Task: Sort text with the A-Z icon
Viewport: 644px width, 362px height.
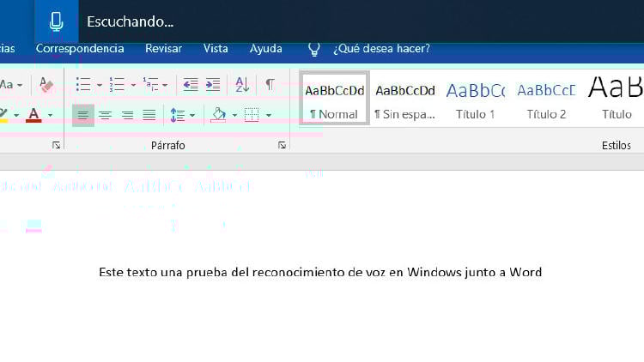Action: point(242,85)
